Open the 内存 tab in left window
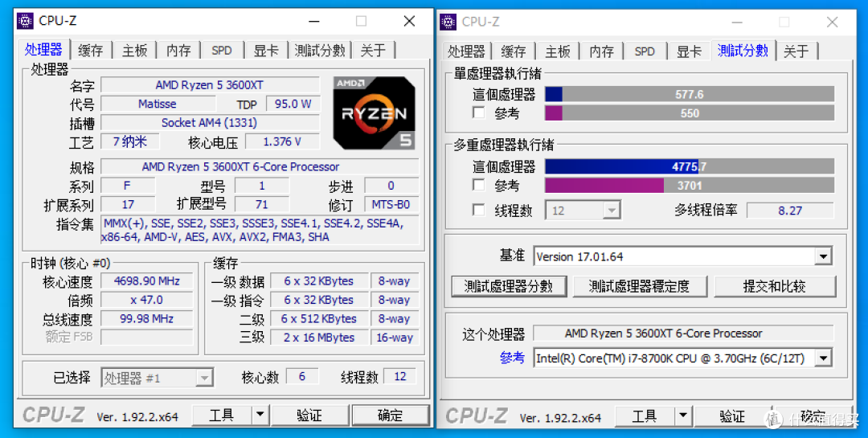 pyautogui.click(x=178, y=51)
